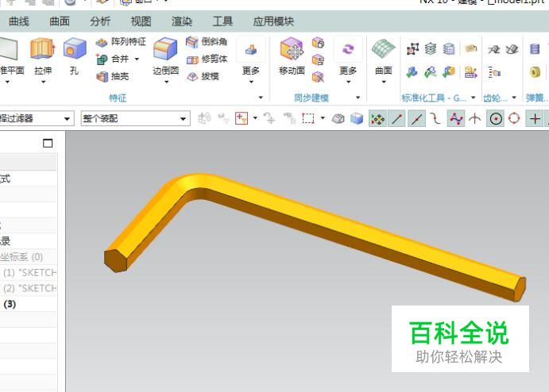Select the 坐标系 (0) tree item

coord(29,257)
